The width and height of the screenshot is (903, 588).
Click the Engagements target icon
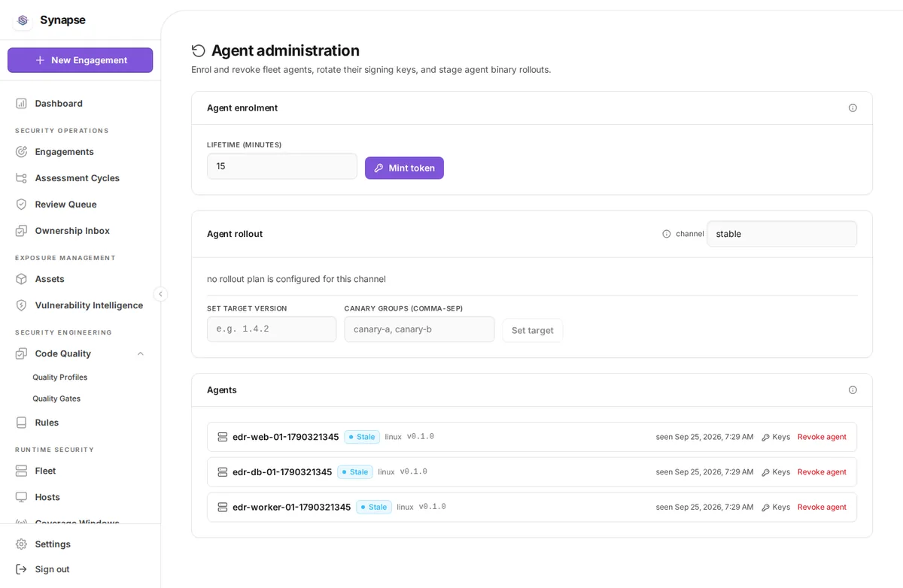click(21, 151)
